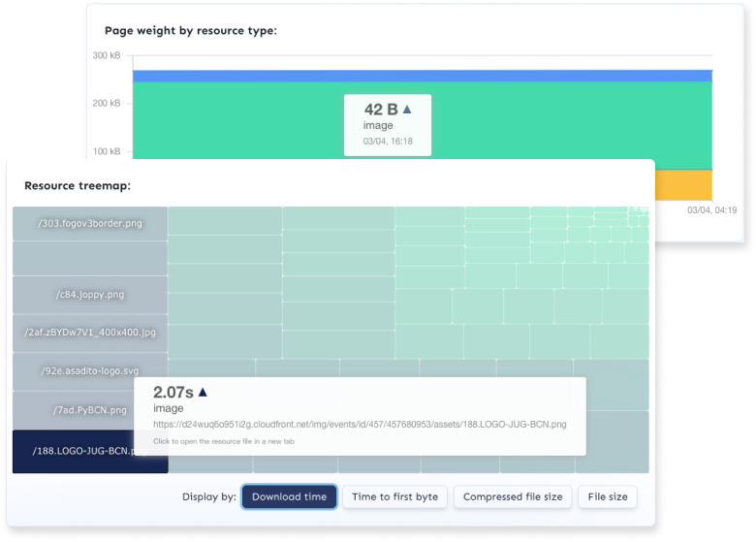Choose File size display option
Screen dimensions: 756x542
coord(607,496)
